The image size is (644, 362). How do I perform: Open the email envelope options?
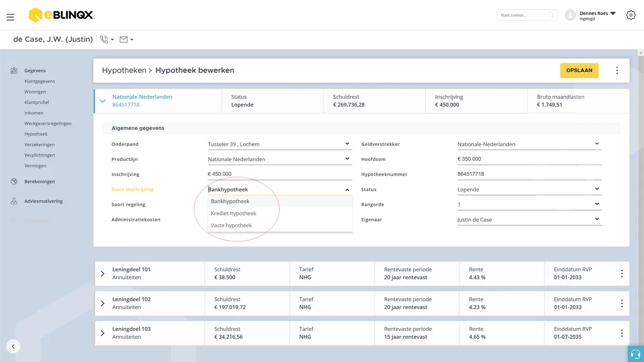pyautogui.click(x=126, y=39)
